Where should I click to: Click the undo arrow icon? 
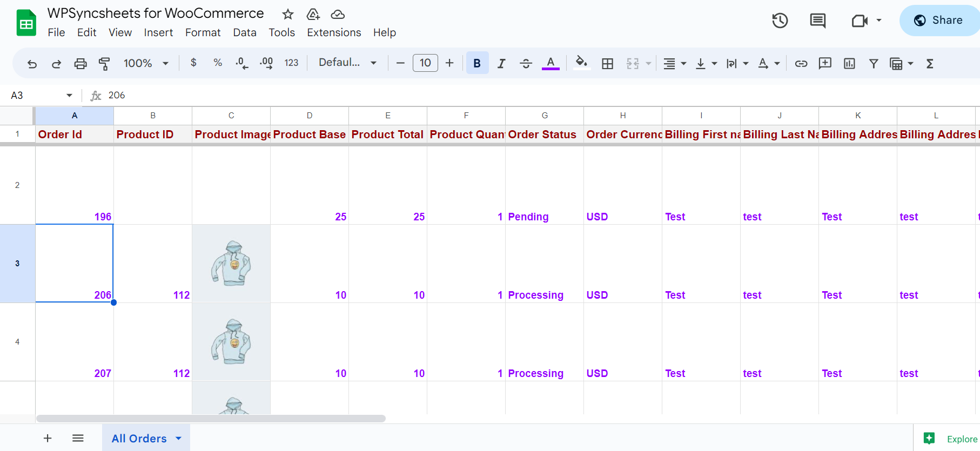[x=32, y=64]
